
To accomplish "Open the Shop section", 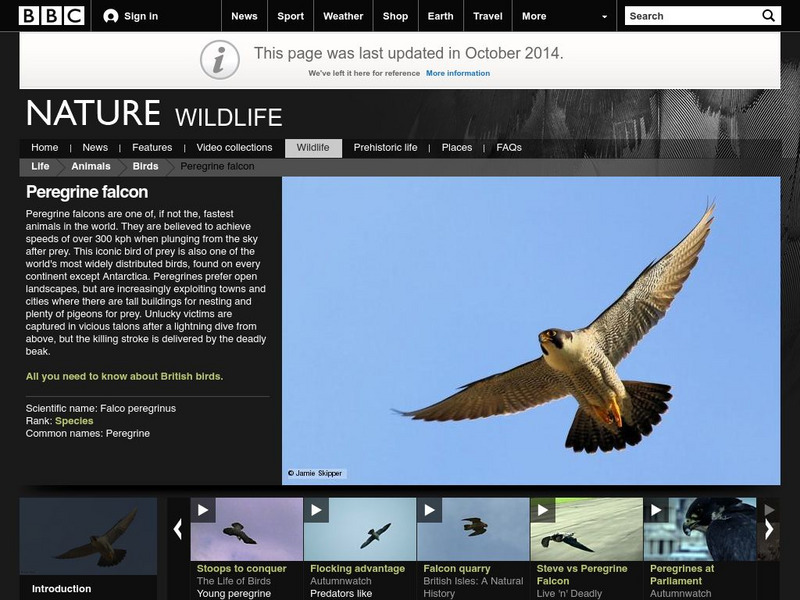I will tap(395, 16).
